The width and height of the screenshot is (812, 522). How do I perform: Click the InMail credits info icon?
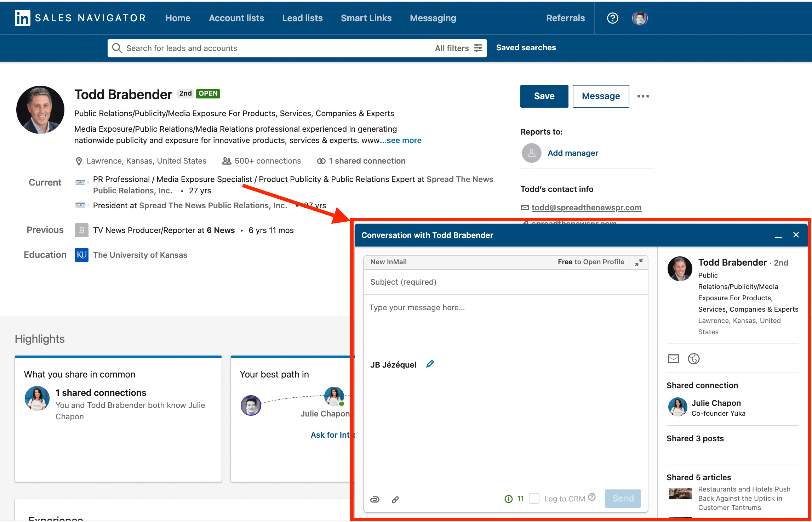click(508, 499)
